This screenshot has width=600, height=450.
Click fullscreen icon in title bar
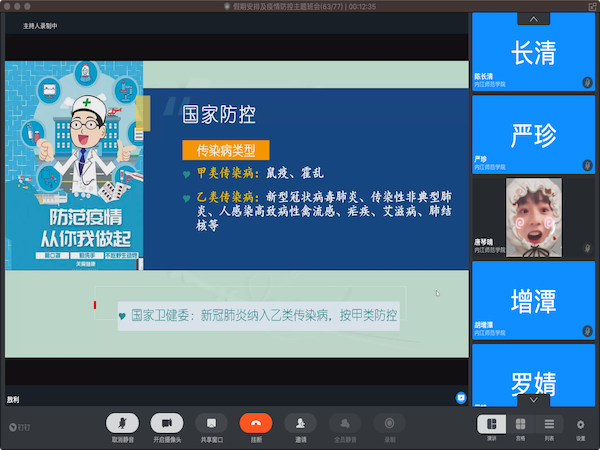(x=592, y=7)
